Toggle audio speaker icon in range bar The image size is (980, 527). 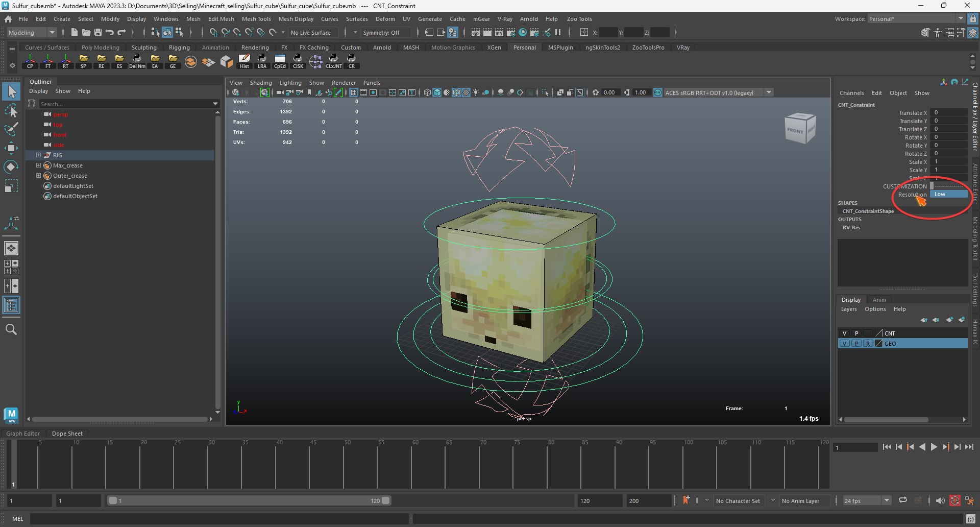[x=940, y=500]
